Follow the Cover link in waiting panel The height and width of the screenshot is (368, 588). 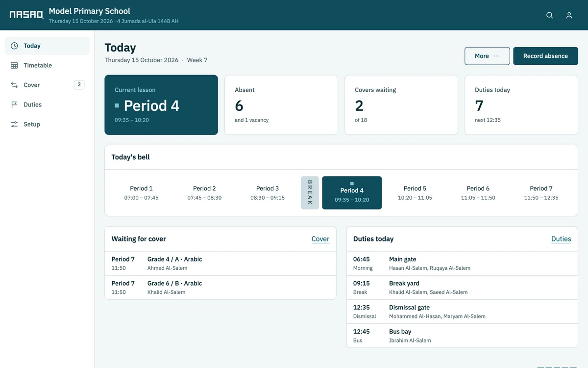click(320, 239)
